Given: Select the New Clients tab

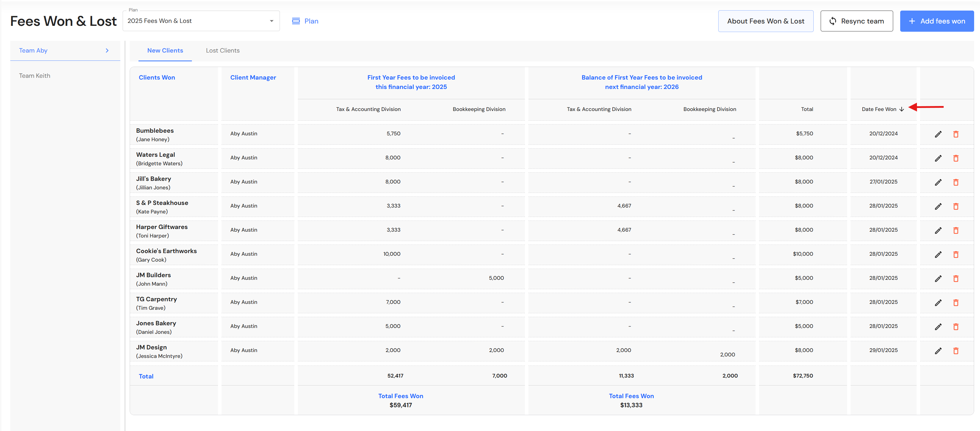Looking at the screenshot, I should tap(165, 50).
